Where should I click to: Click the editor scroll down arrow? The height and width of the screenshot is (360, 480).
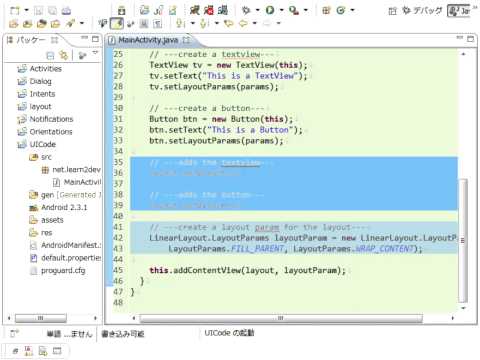[x=463, y=308]
